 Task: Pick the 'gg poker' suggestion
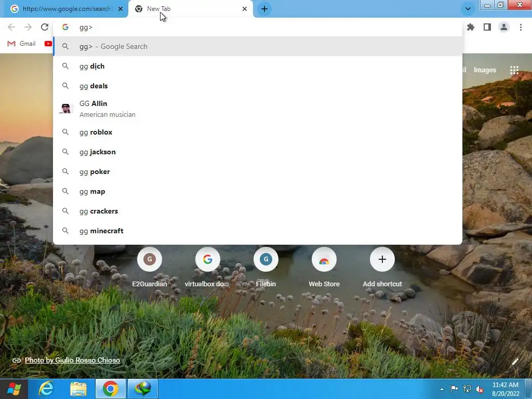258,171
